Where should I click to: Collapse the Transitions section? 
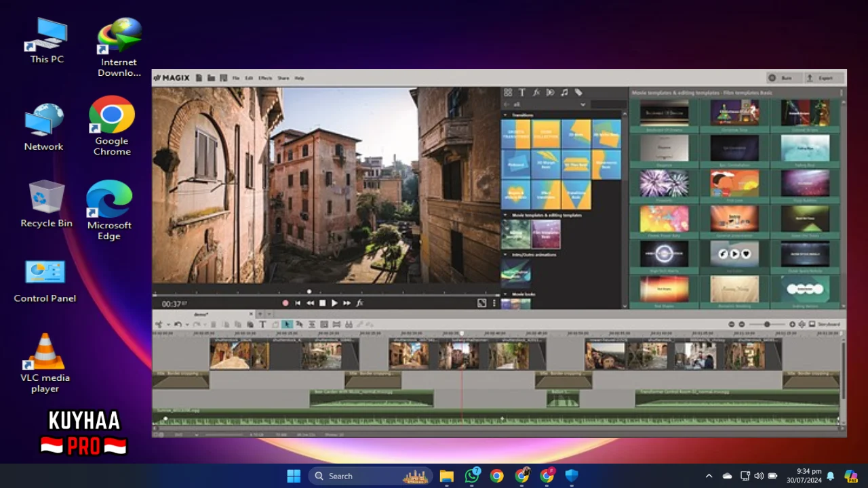pyautogui.click(x=505, y=115)
